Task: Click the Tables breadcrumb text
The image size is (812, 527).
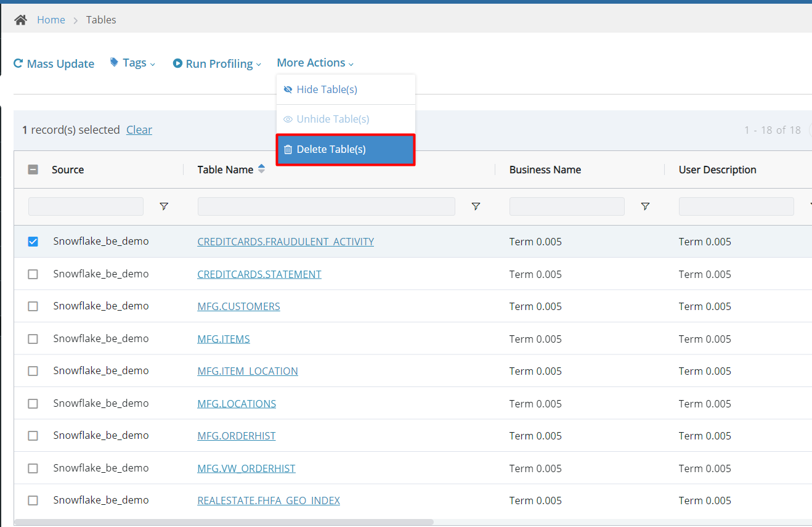Action: point(101,20)
